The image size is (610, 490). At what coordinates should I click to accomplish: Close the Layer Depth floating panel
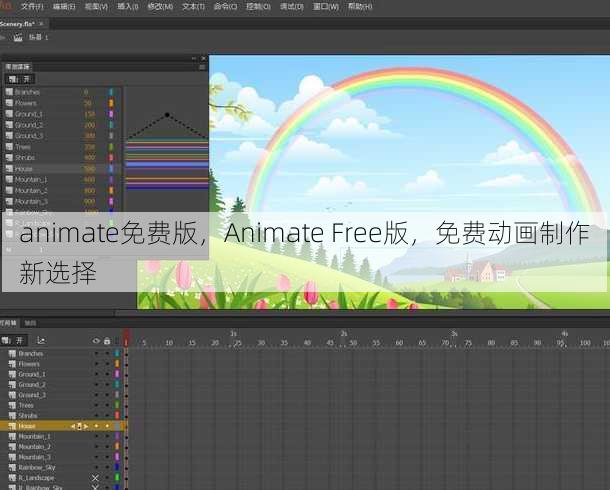(203, 58)
